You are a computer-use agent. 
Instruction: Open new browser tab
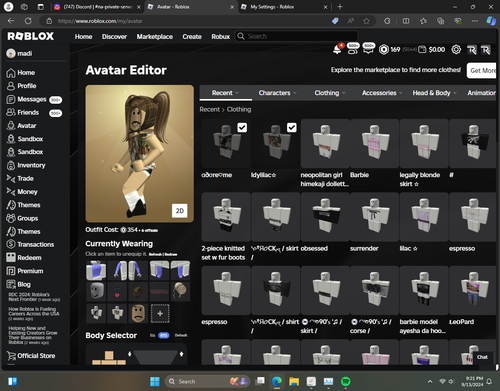coord(340,7)
